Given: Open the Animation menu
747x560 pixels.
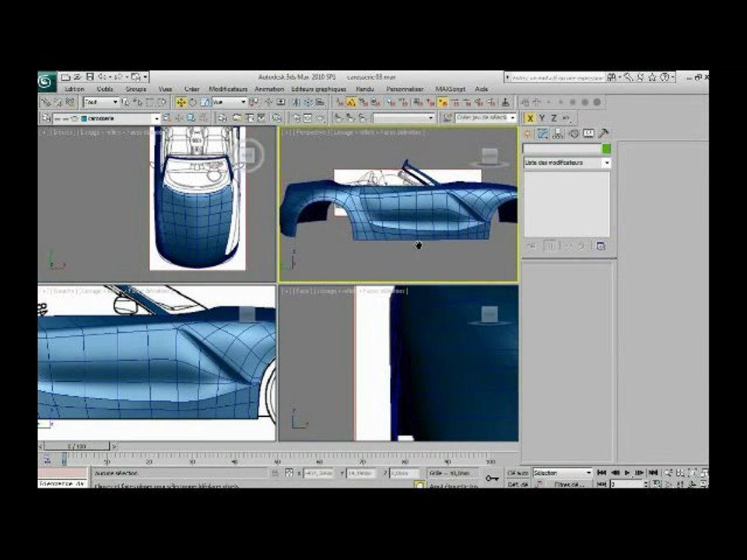Looking at the screenshot, I should (x=269, y=89).
